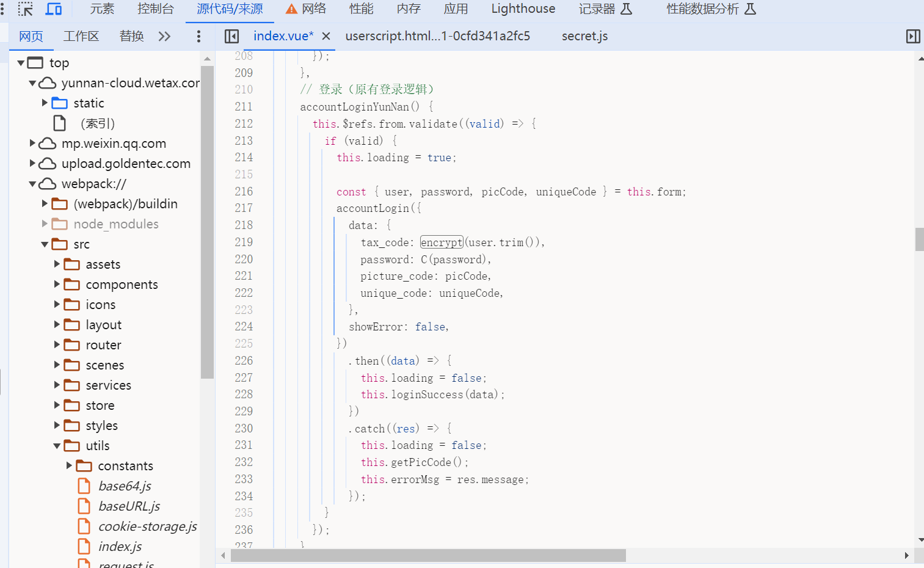Switch to the Performance (性能) tab
This screenshot has height=568, width=924.
click(362, 9)
